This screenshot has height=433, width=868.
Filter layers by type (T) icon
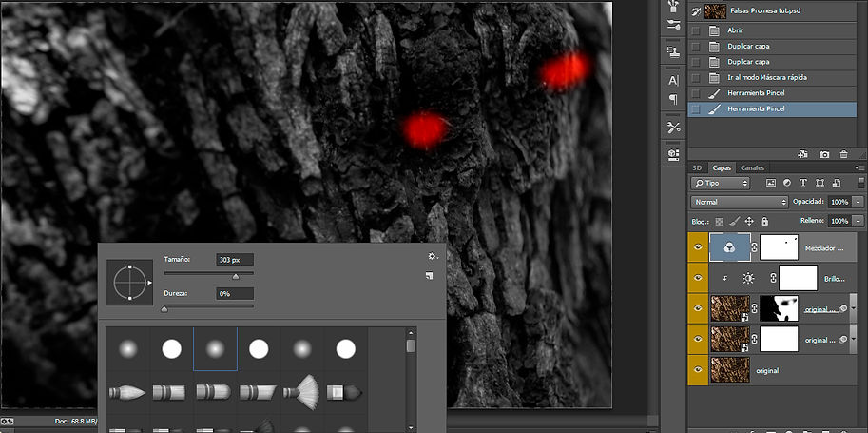[803, 183]
